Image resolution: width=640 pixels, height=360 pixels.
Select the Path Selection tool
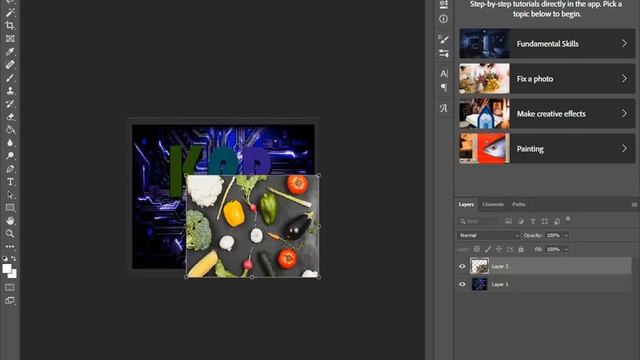tap(10, 195)
